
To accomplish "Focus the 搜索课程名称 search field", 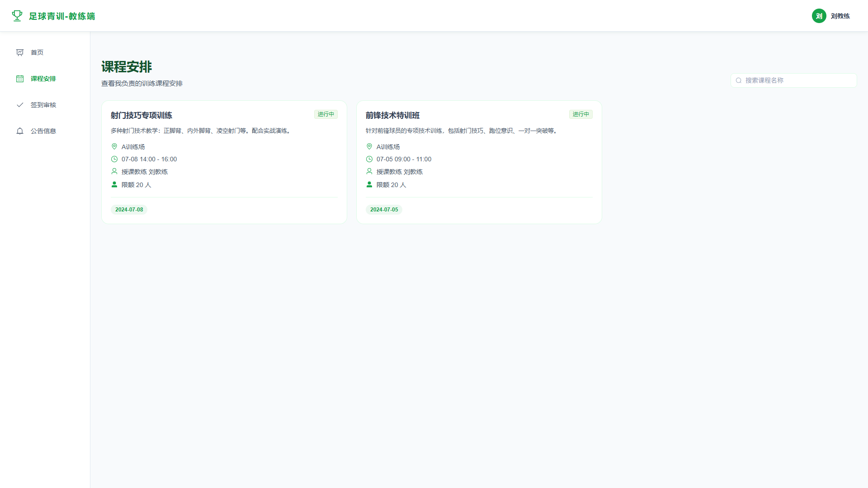I will coord(794,80).
